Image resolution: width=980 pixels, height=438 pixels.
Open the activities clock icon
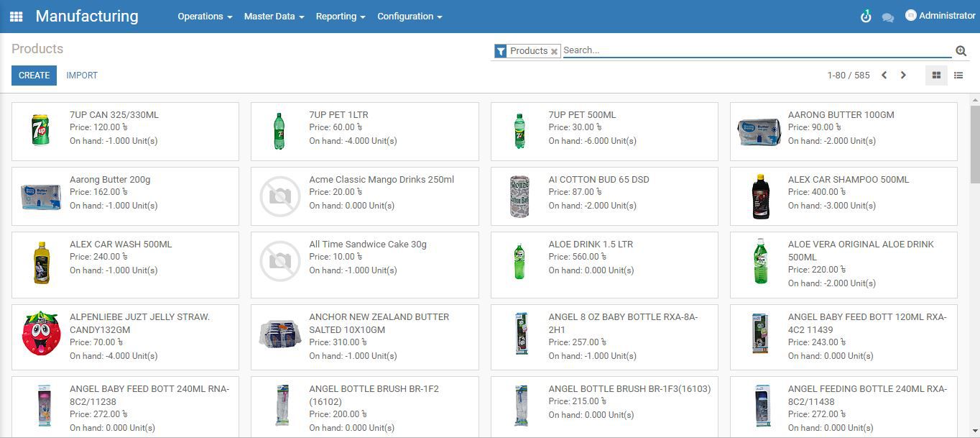[x=866, y=16]
